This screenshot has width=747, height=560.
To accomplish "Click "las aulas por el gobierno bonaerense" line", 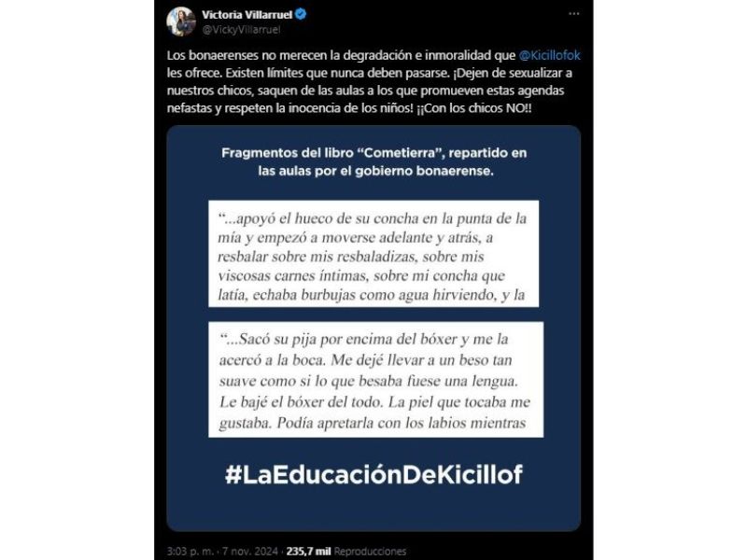I will pos(376,171).
